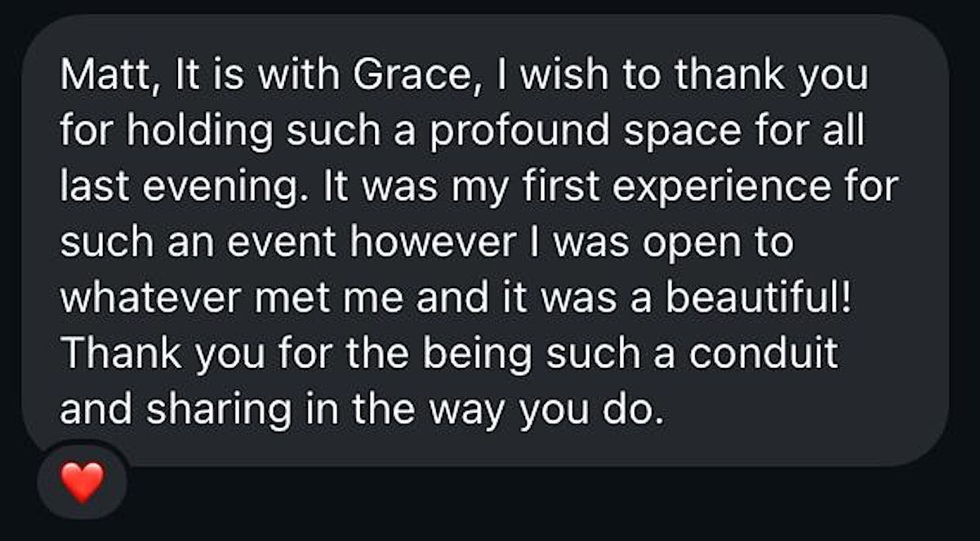
Task: Click the red heart reaction
Action: pos(82,481)
